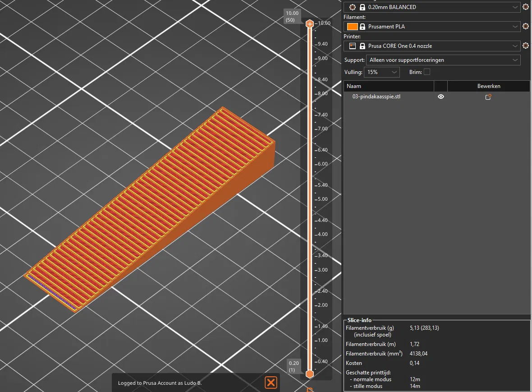Expand the 0.20mm BALANCED print settings dropdown
This screenshot has width=532, height=392.
tap(515, 7)
